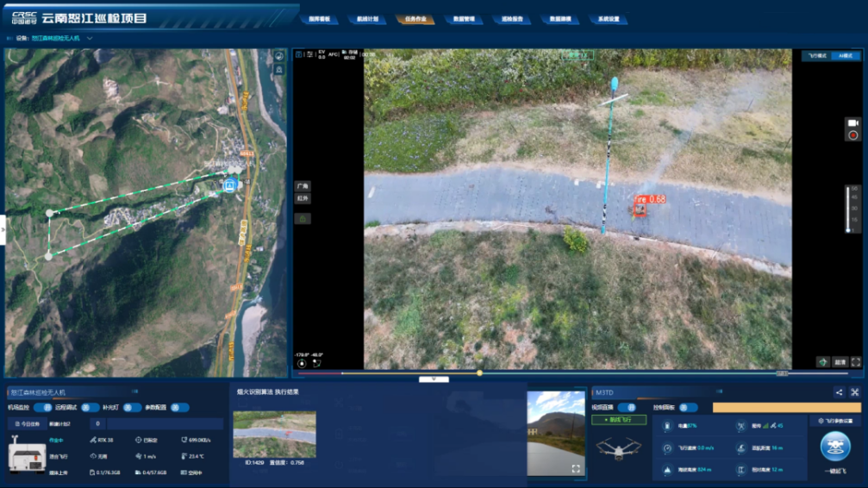Click the fire 0.68 detection box
Image resolution: width=868 pixels, height=488 pixels.
click(x=640, y=209)
